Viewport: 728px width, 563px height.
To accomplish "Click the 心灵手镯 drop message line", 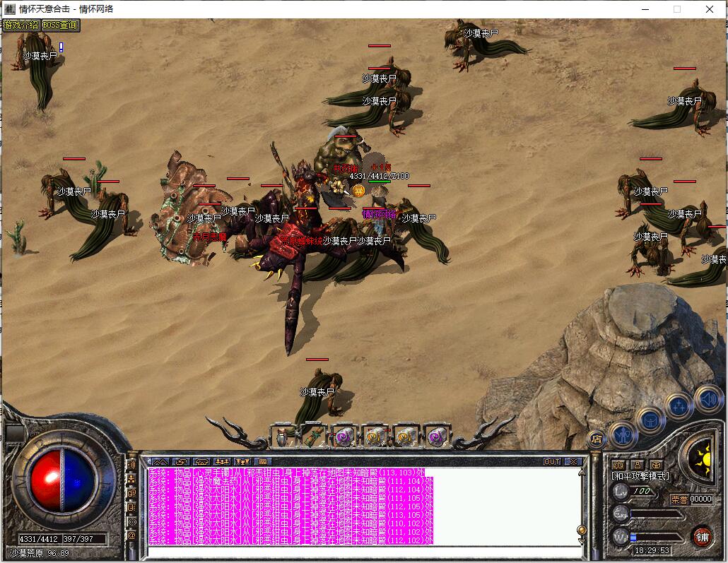I will click(x=286, y=473).
